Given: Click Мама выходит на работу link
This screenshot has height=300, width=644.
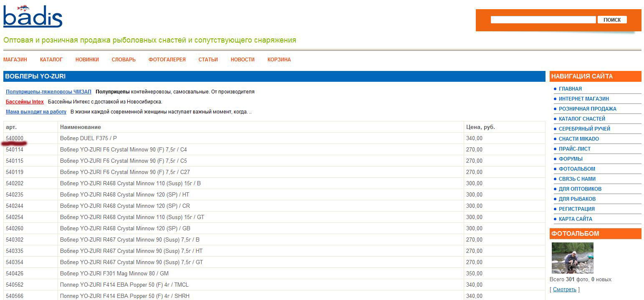Looking at the screenshot, I should click(x=36, y=112).
